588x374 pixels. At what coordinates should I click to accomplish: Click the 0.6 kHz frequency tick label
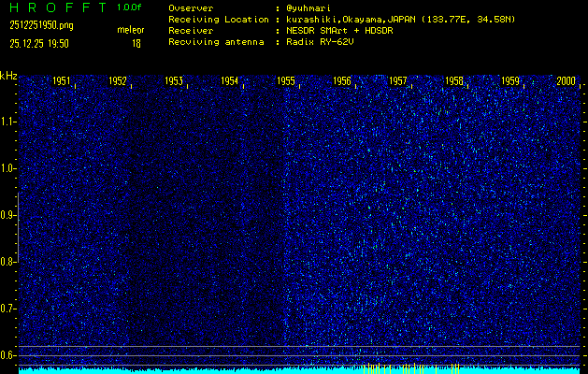tap(7, 355)
